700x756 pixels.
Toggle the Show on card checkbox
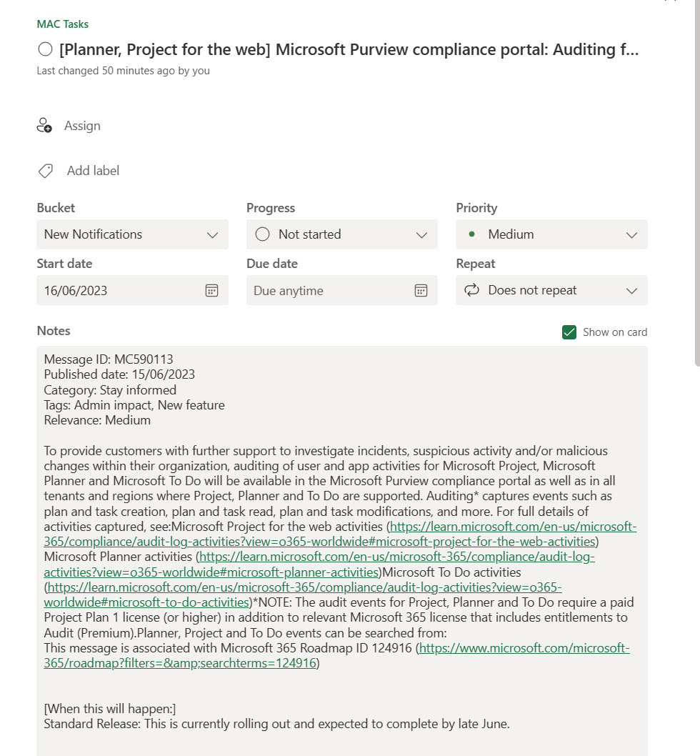pos(569,332)
